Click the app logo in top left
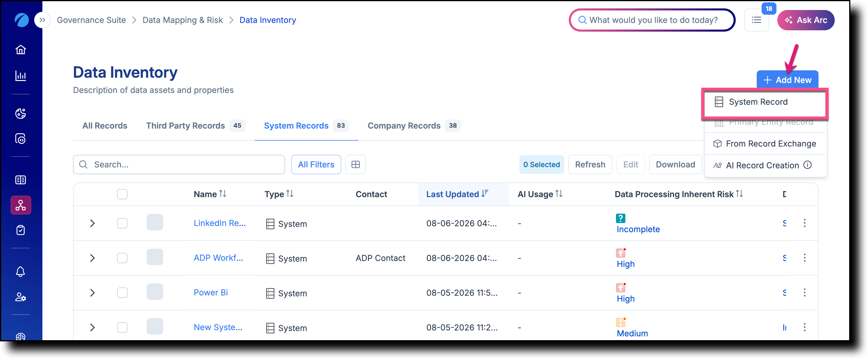Screen dimensions: 868x359 21,20
